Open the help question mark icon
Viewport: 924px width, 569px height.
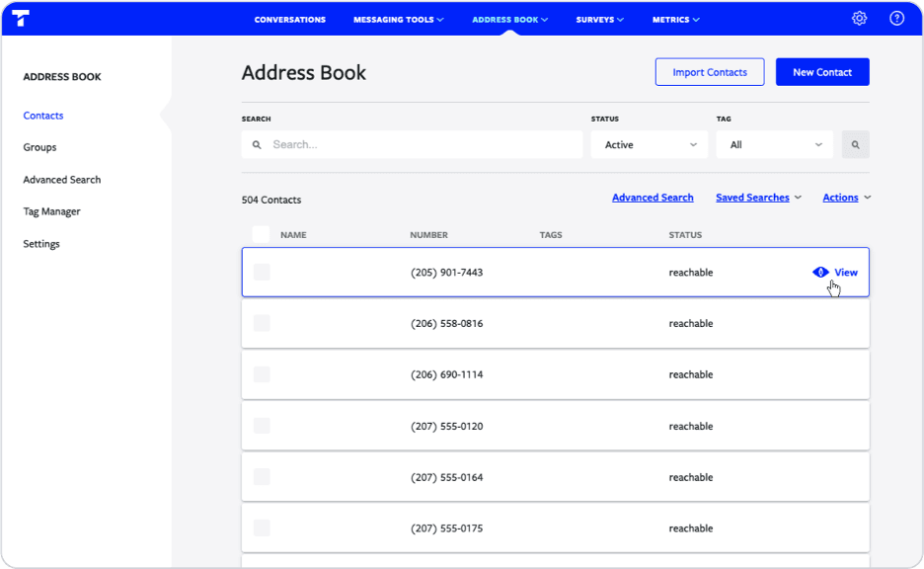coord(896,19)
